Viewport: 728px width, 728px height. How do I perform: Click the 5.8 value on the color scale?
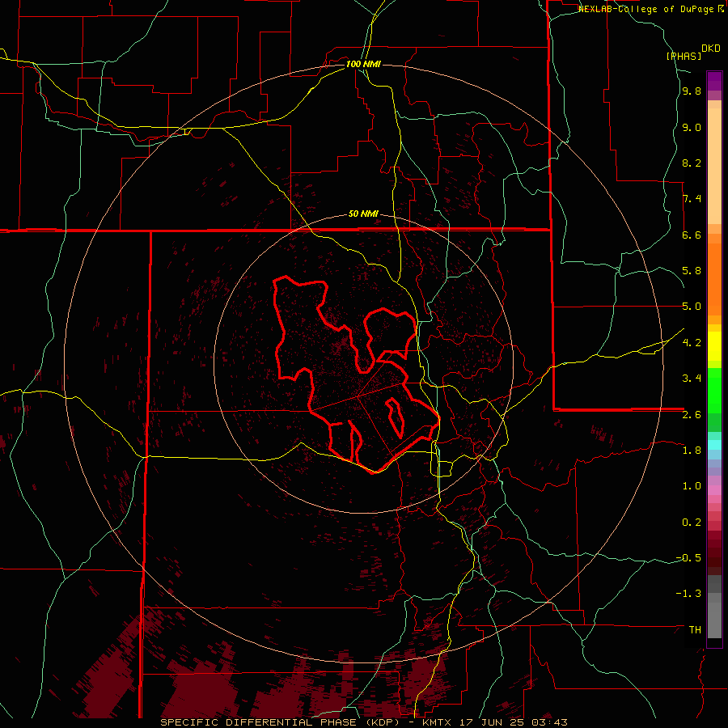(692, 271)
